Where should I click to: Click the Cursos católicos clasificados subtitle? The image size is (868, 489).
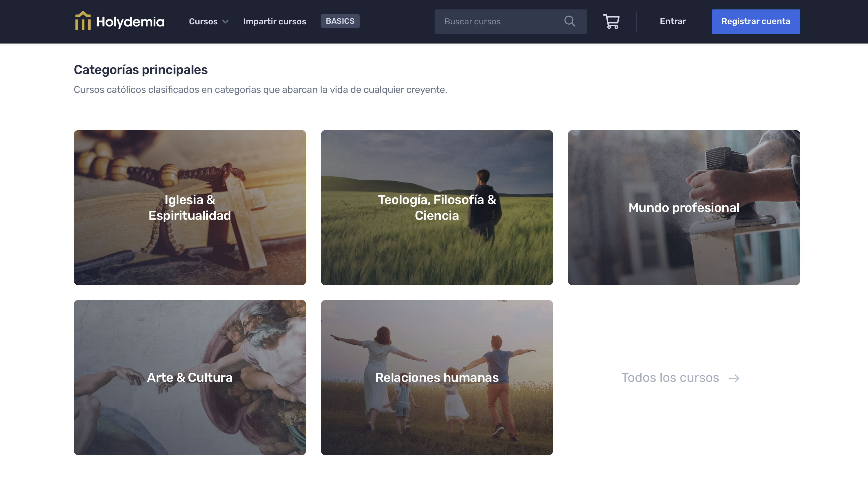[x=260, y=90]
